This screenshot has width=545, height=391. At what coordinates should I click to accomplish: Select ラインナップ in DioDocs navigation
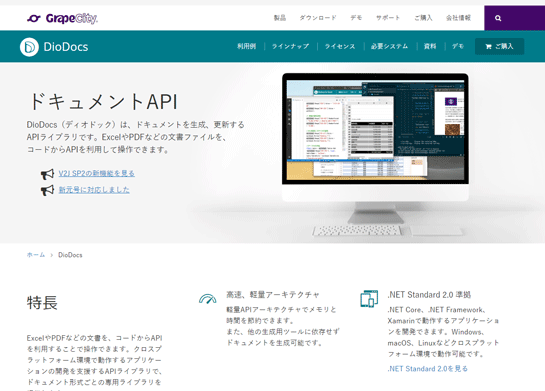(x=290, y=46)
